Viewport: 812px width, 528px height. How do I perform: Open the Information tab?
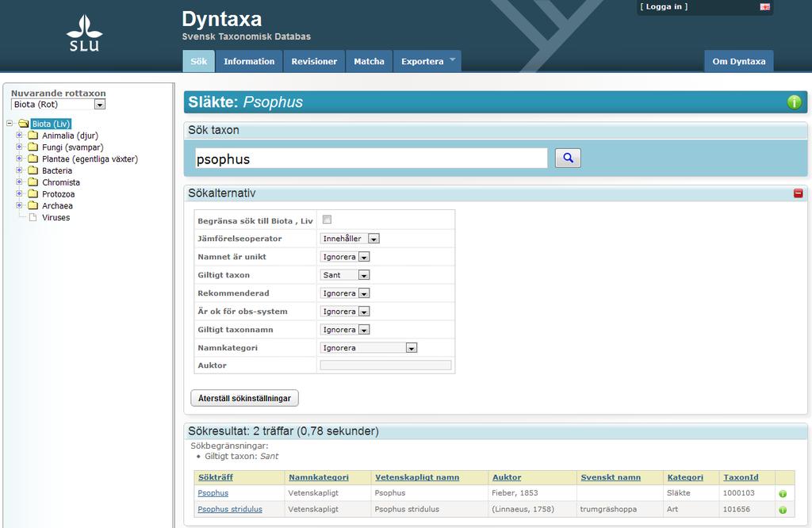coord(249,61)
